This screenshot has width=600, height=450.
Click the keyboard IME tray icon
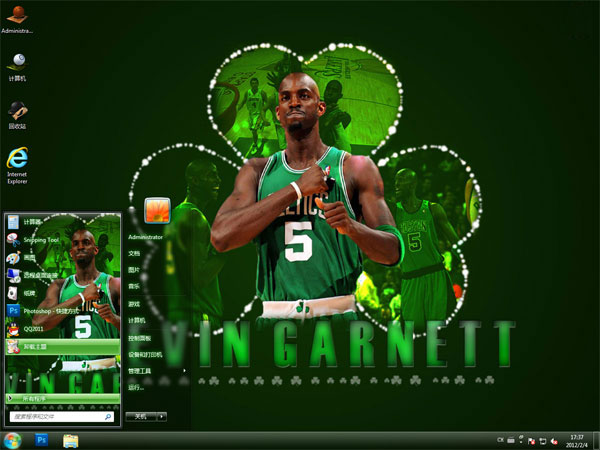pyautogui.click(x=511, y=440)
